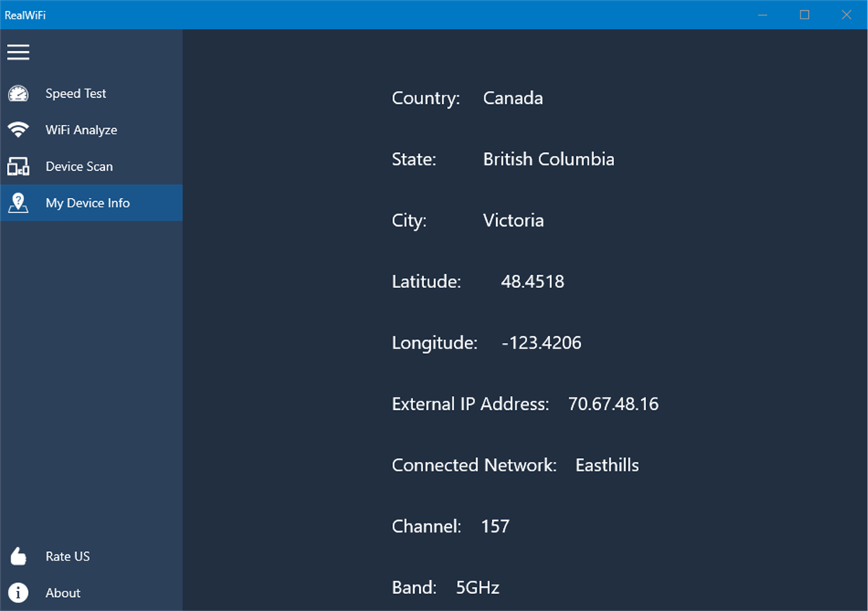This screenshot has width=868, height=611.
Task: Click the Channel 157 text
Action: click(x=494, y=526)
